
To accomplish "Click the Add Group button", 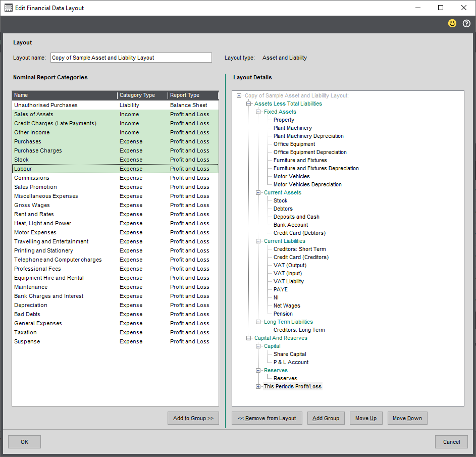I will (x=326, y=418).
